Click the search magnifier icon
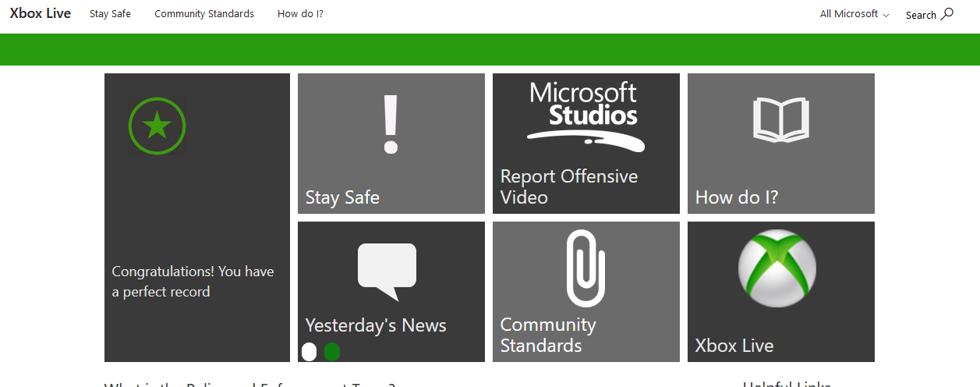This screenshot has height=387, width=980. [x=947, y=13]
